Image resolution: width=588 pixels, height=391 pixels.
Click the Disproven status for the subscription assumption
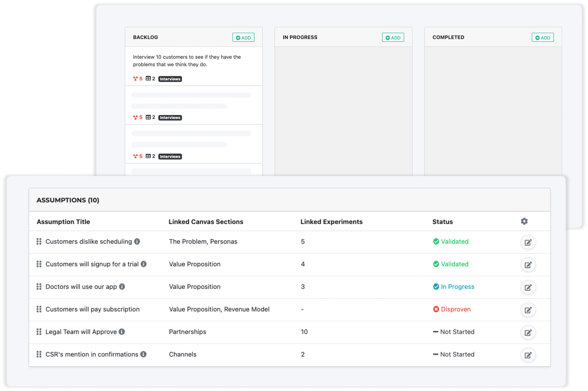(x=452, y=309)
